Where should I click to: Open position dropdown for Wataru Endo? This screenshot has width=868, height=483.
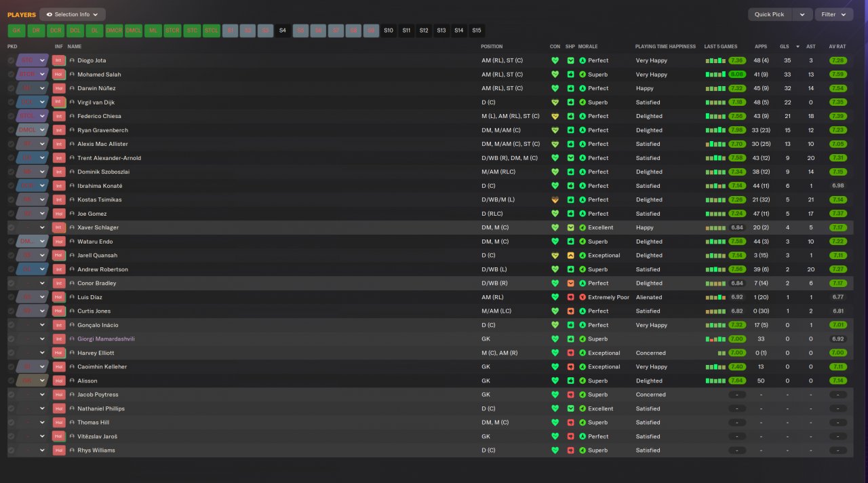pos(42,241)
